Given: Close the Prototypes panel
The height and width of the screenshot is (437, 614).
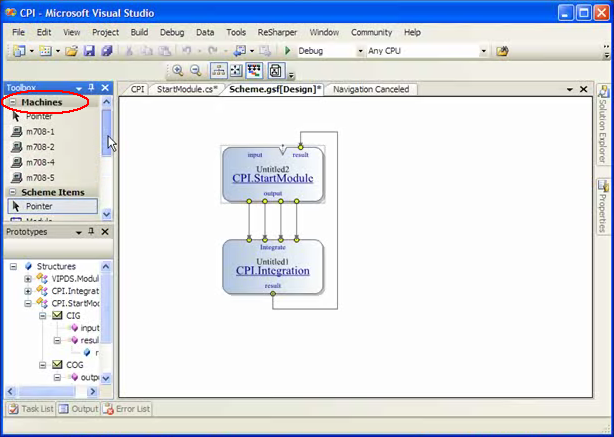Looking at the screenshot, I should 105,232.
